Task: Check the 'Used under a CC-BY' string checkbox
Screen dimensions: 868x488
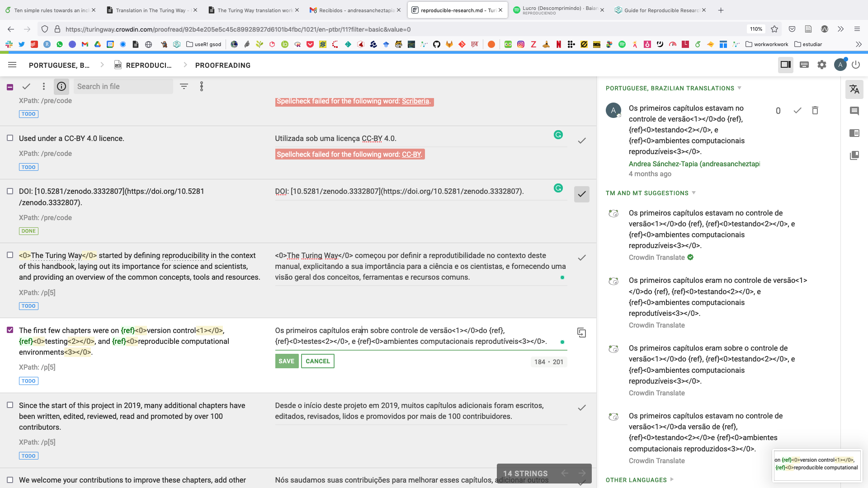Action: pyautogui.click(x=10, y=138)
